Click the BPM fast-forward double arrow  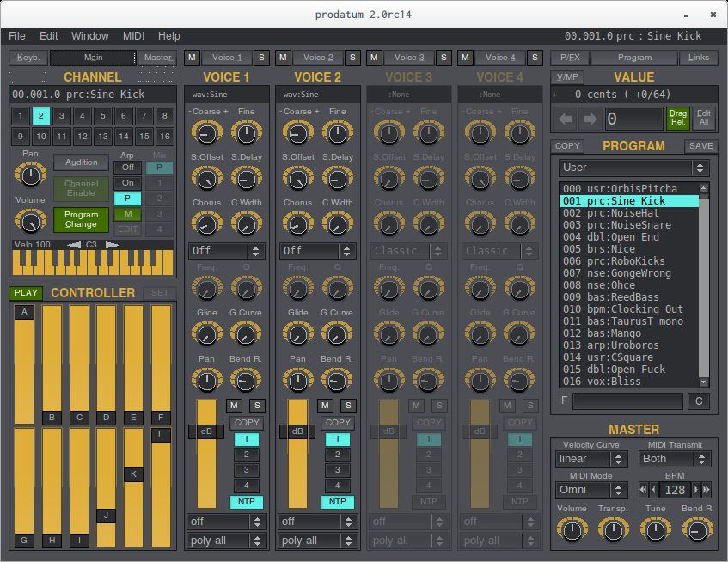707,490
